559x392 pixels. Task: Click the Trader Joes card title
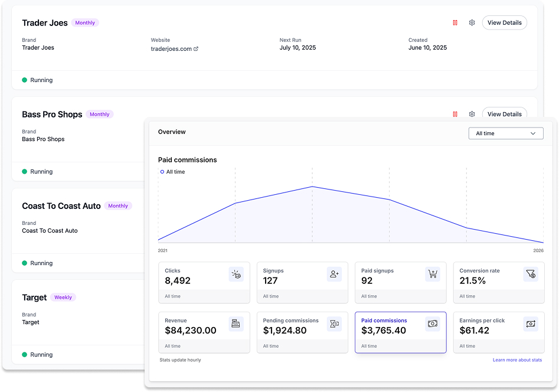coord(45,23)
